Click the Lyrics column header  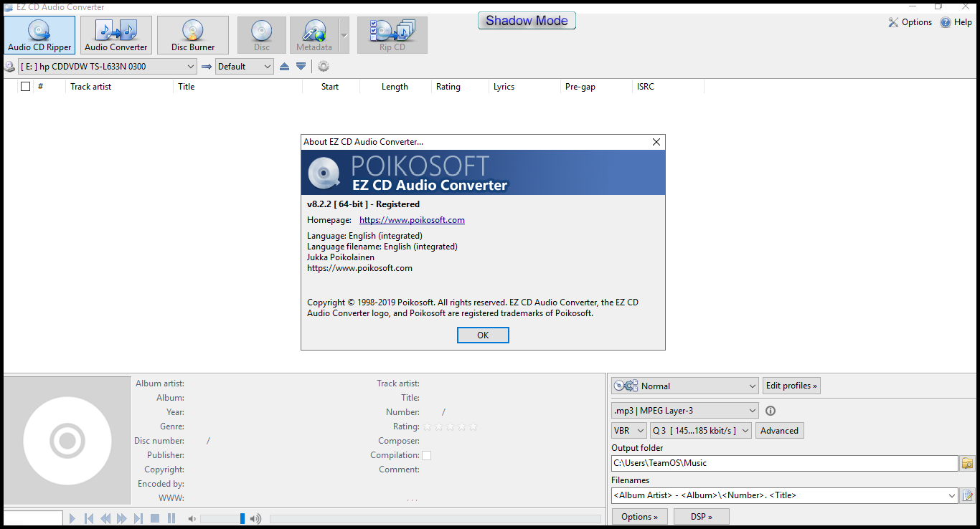point(524,87)
